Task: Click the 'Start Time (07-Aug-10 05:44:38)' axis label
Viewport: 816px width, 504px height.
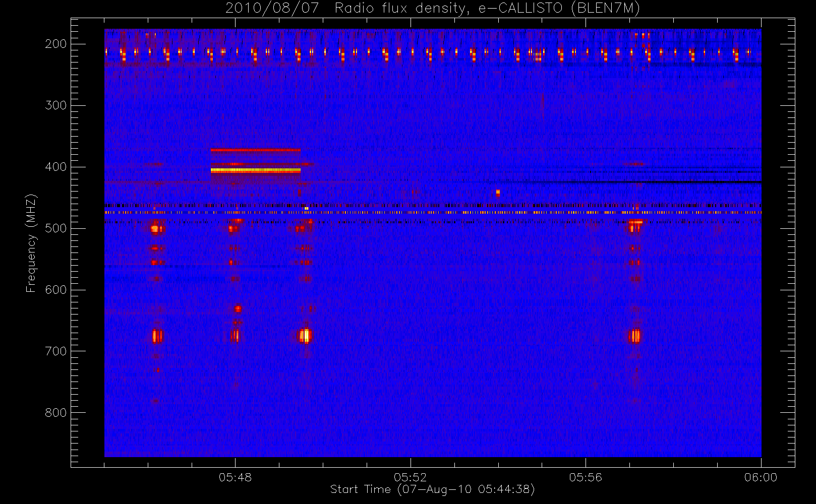Action: (432, 489)
